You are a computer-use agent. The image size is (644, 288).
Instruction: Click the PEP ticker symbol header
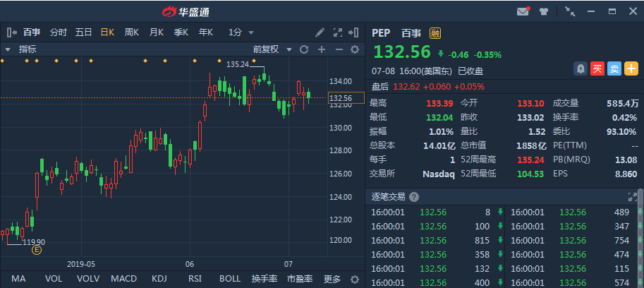(381, 33)
